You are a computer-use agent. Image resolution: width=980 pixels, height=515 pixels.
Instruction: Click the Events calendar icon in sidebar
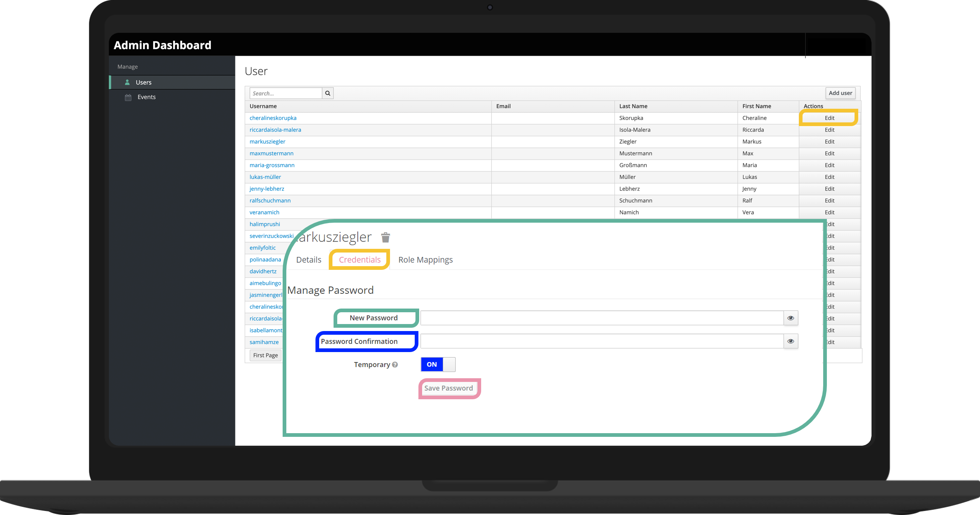(x=128, y=97)
